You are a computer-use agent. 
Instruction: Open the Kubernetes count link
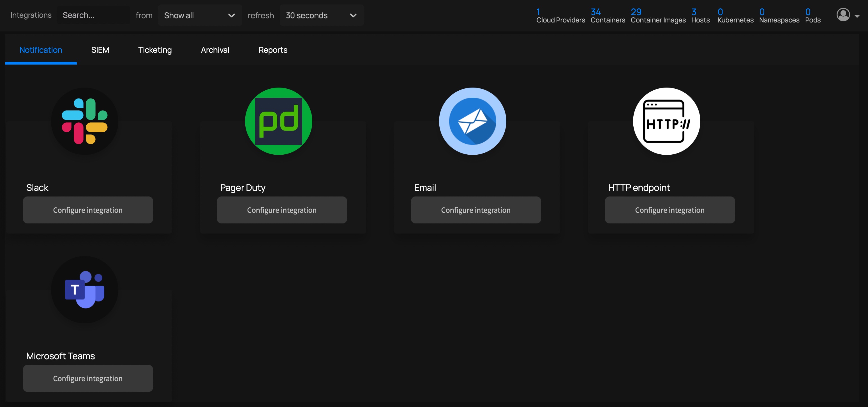coord(736,16)
